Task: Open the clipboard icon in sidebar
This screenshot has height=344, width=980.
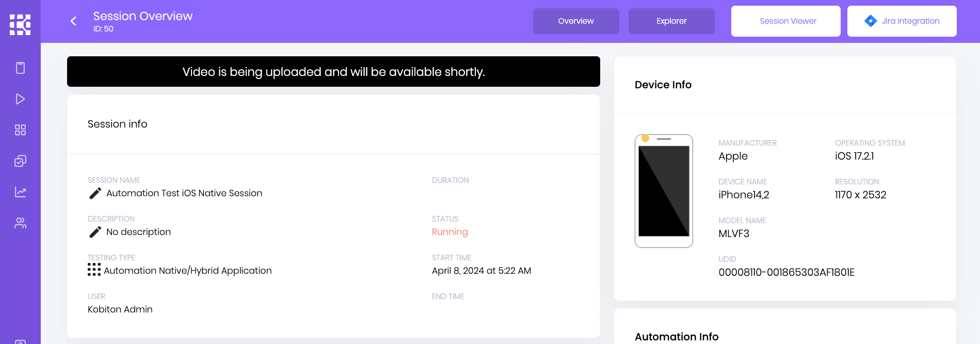Action: coord(20,68)
